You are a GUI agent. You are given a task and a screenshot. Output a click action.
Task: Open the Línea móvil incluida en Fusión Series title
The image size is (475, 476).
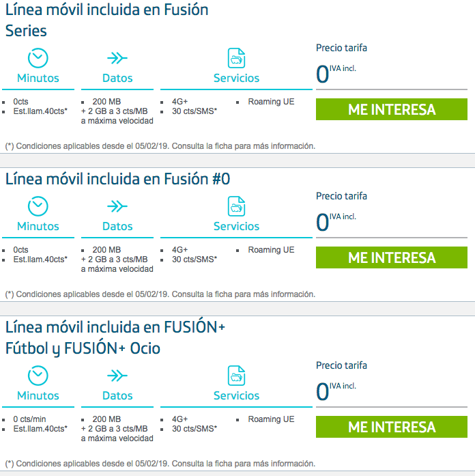coord(107,20)
